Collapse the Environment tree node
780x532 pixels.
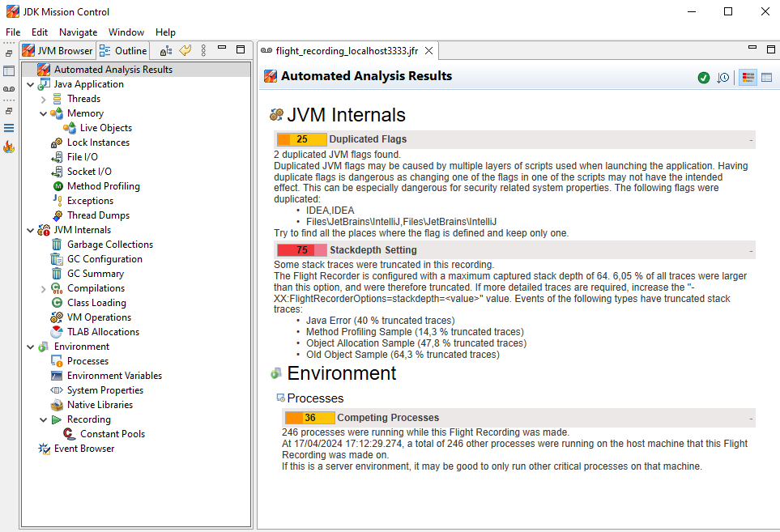coord(30,347)
